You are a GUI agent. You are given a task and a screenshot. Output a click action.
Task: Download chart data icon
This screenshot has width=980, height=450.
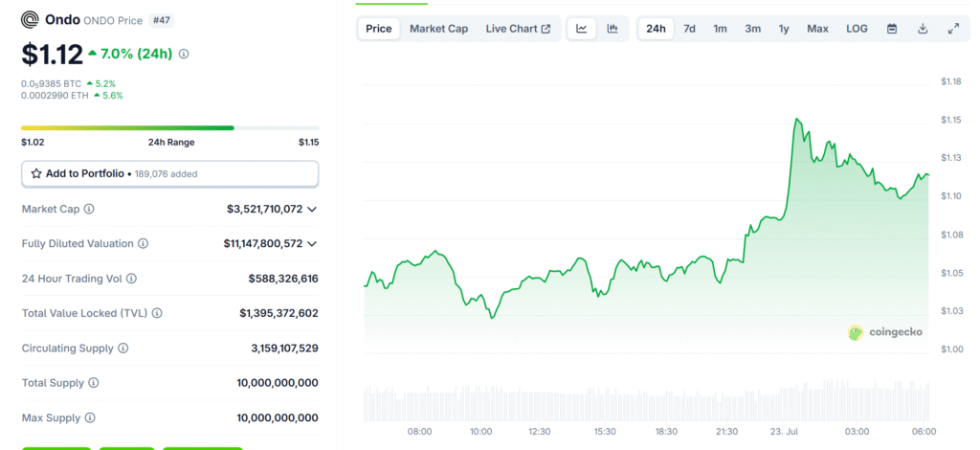pos(923,29)
